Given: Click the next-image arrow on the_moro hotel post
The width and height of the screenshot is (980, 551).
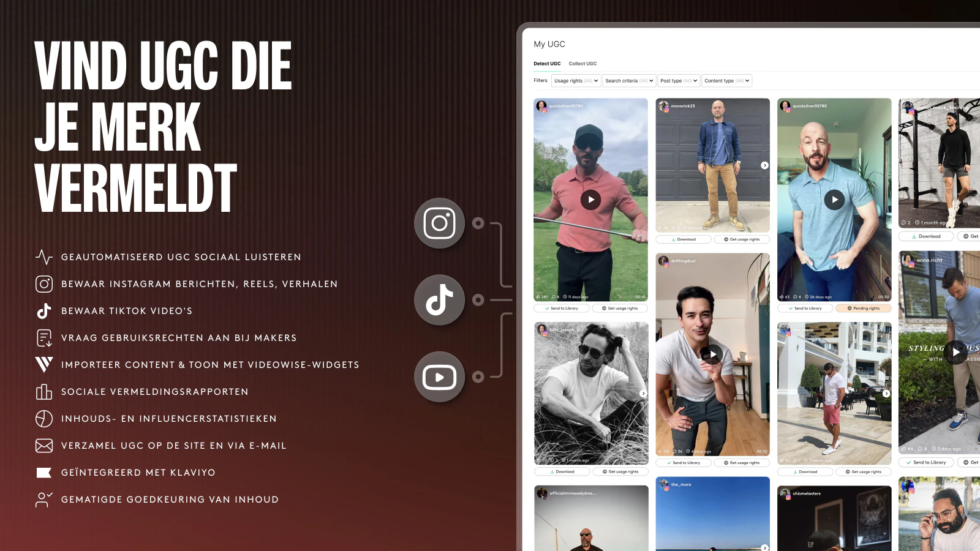Looking at the screenshot, I should [886, 394].
